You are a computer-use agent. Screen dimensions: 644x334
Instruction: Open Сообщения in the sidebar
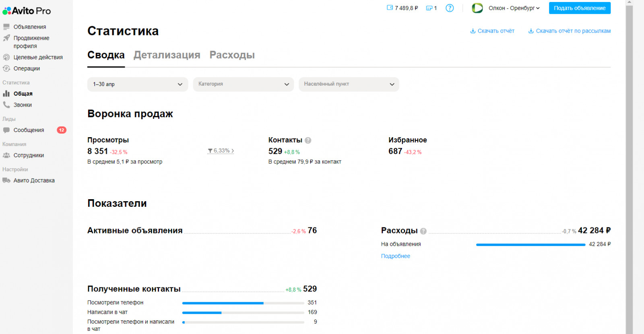tap(29, 130)
